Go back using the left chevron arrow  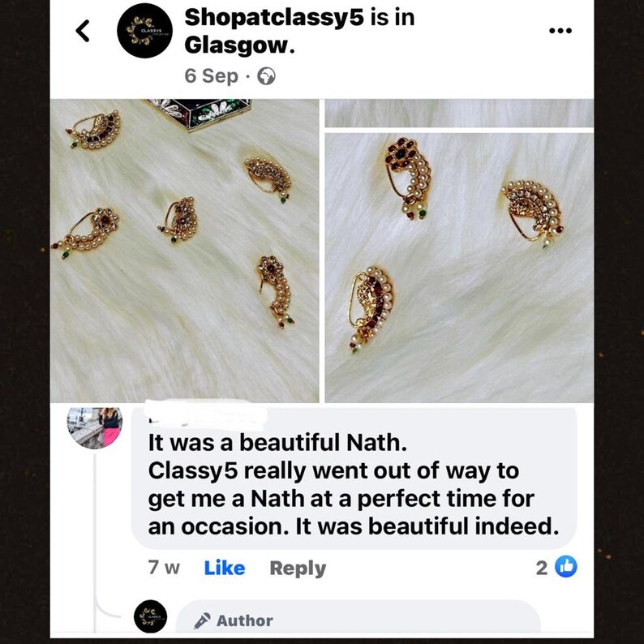coord(83,31)
